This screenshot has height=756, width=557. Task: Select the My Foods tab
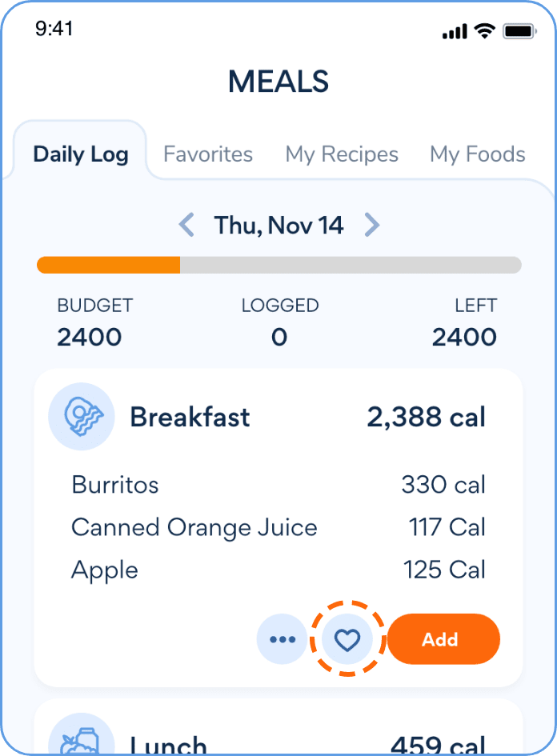click(x=477, y=154)
